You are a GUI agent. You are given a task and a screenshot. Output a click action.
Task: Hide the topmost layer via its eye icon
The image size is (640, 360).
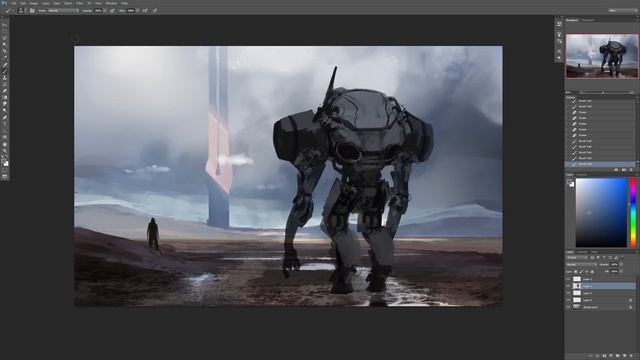coord(569,279)
